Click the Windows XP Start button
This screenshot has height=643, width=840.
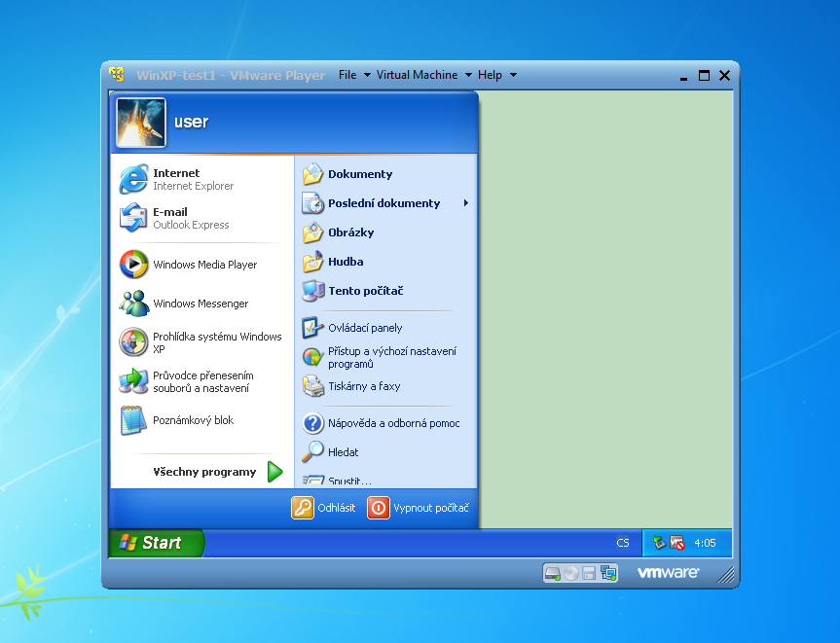pos(157,543)
